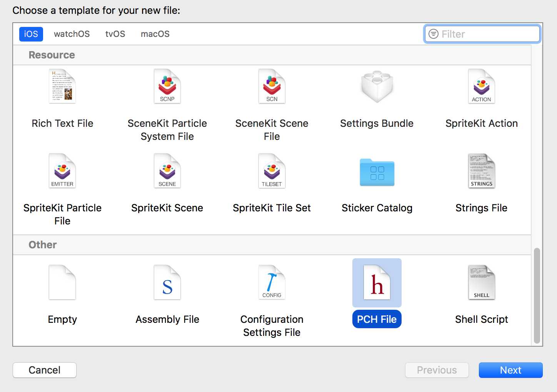
Task: Pick the Shell Script file icon
Action: click(x=482, y=282)
